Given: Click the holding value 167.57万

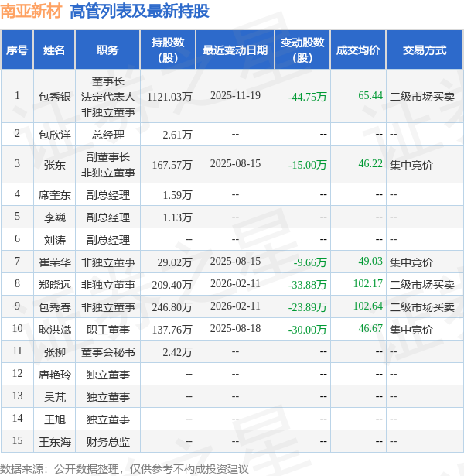Looking at the screenshot, I should pos(172,165).
